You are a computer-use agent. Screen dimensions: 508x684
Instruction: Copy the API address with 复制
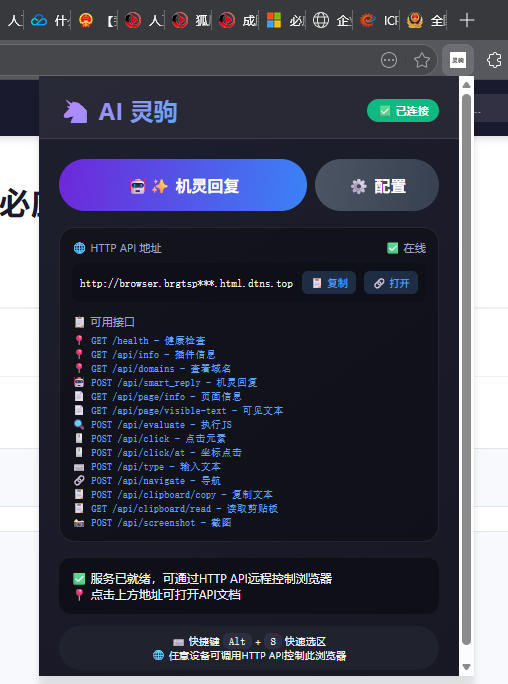[329, 283]
